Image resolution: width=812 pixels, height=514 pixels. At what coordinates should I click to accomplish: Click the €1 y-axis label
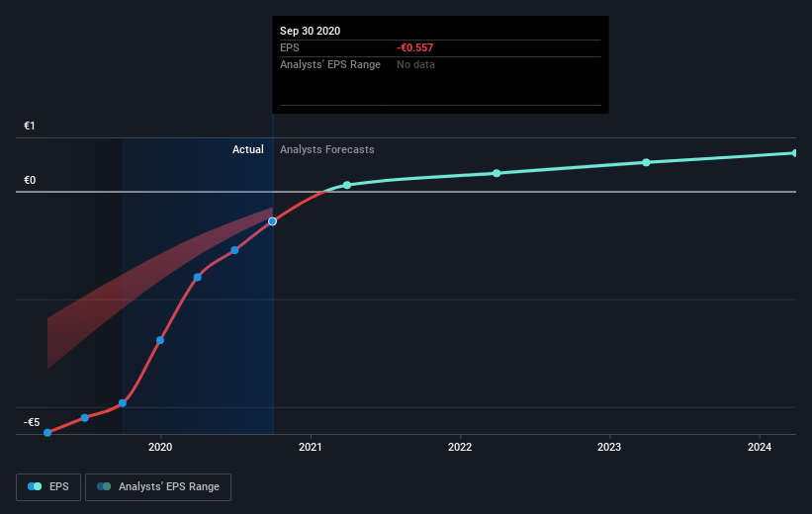(30, 126)
